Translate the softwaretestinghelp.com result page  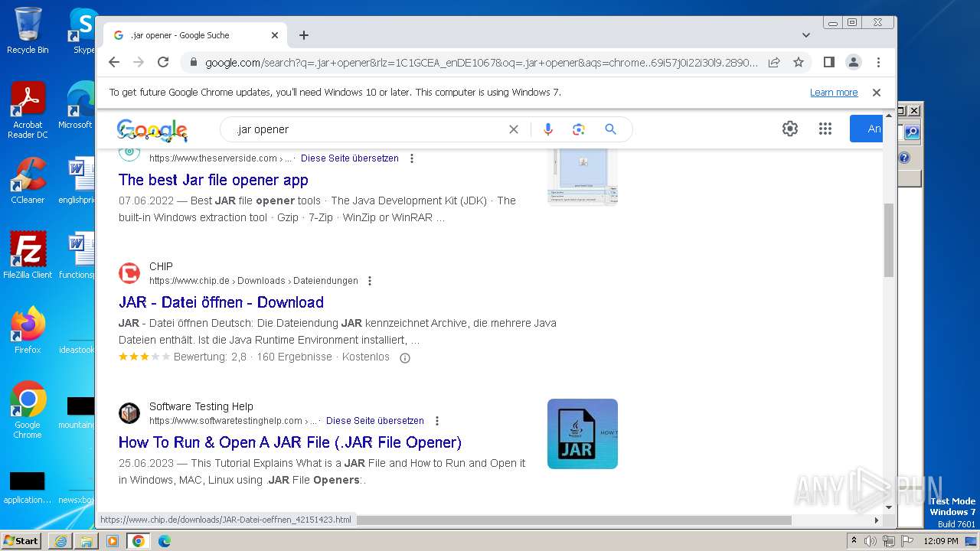point(375,421)
